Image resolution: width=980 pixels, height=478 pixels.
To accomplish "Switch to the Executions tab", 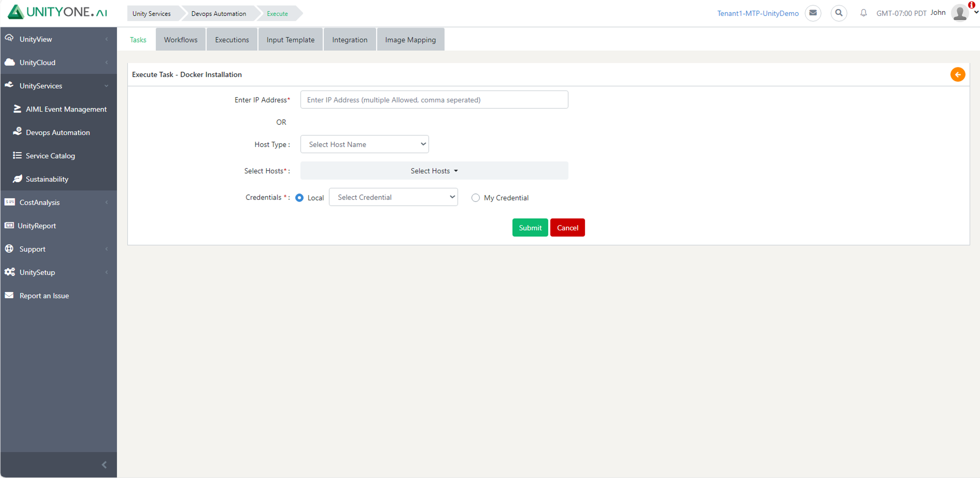I will coord(232,40).
